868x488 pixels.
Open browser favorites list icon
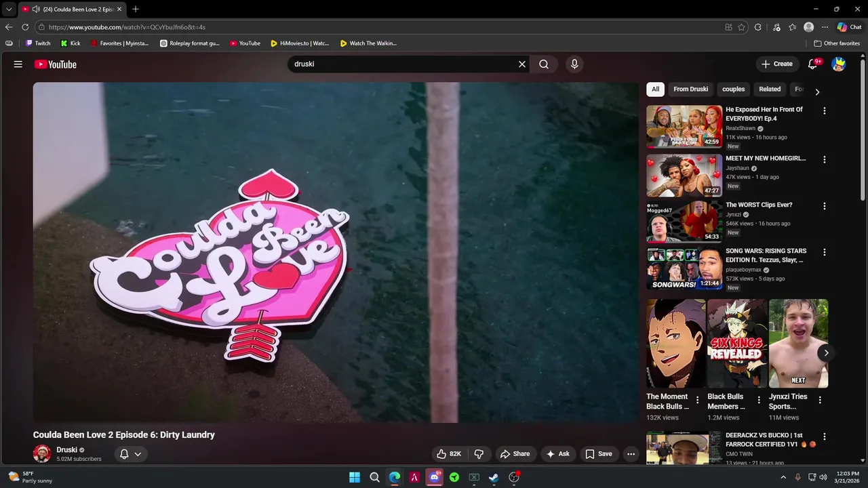(792, 27)
